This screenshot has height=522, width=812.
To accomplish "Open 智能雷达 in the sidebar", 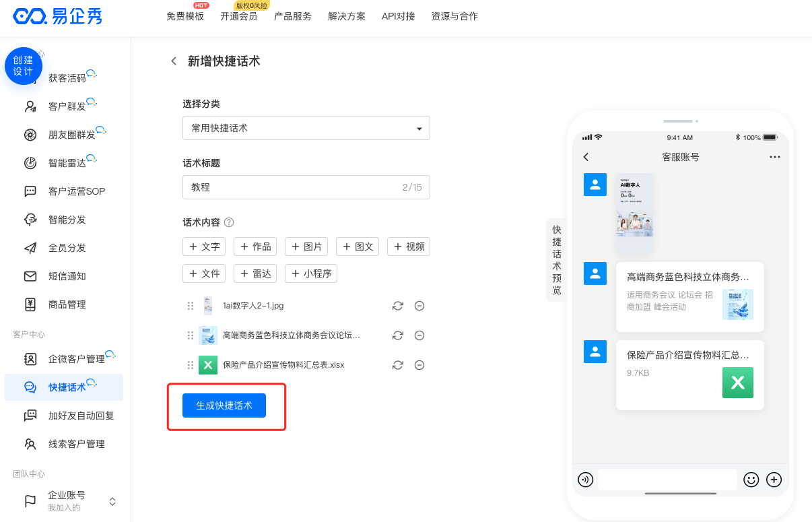I will (67, 163).
